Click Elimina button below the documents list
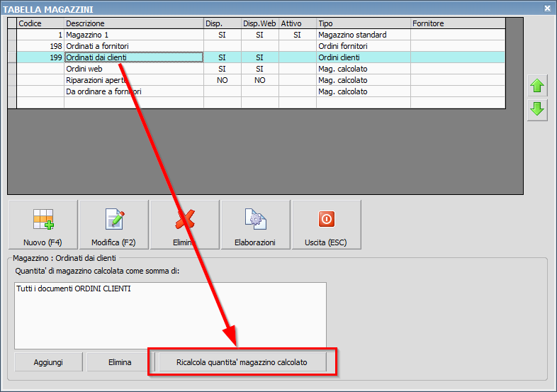The width and height of the screenshot is (557, 392). point(120,362)
